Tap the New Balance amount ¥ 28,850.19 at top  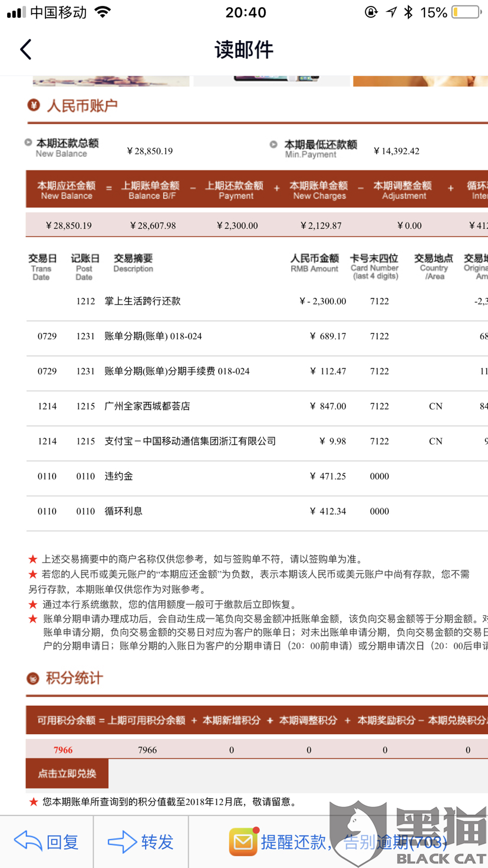pos(150,151)
